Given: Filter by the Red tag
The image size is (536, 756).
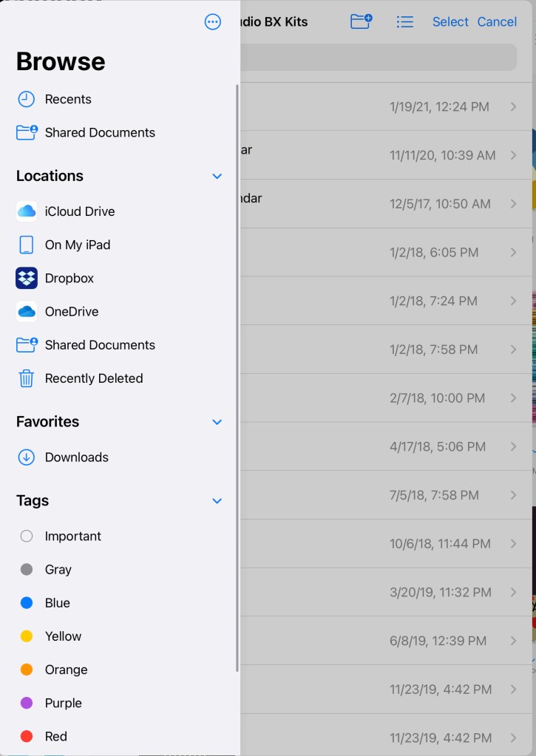Looking at the screenshot, I should 55,736.
